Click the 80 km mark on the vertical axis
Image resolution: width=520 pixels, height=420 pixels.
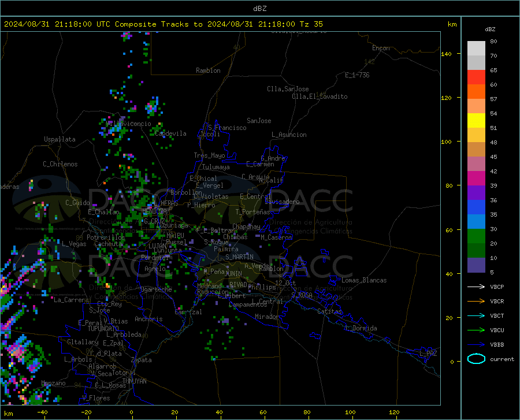coord(449,185)
